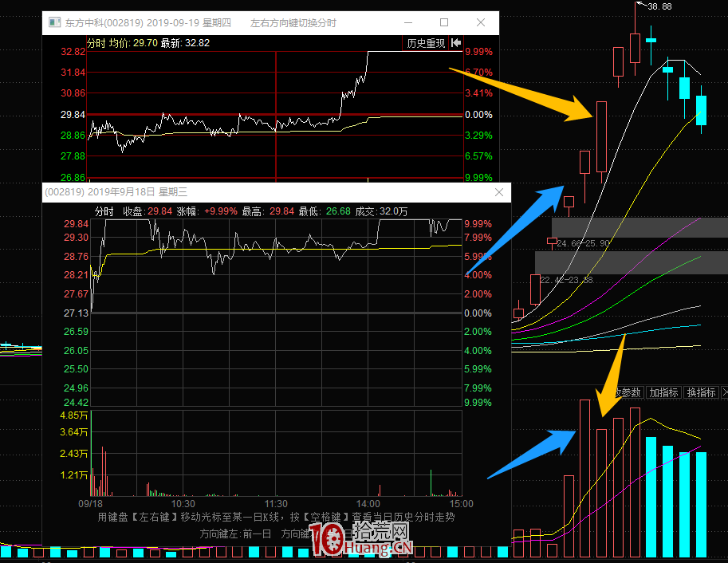Click the 14:00 time axis label
The image size is (728, 563).
[x=368, y=503]
